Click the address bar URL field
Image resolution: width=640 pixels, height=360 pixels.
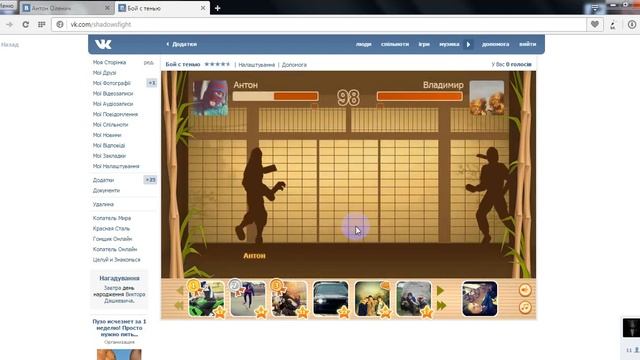(318, 24)
